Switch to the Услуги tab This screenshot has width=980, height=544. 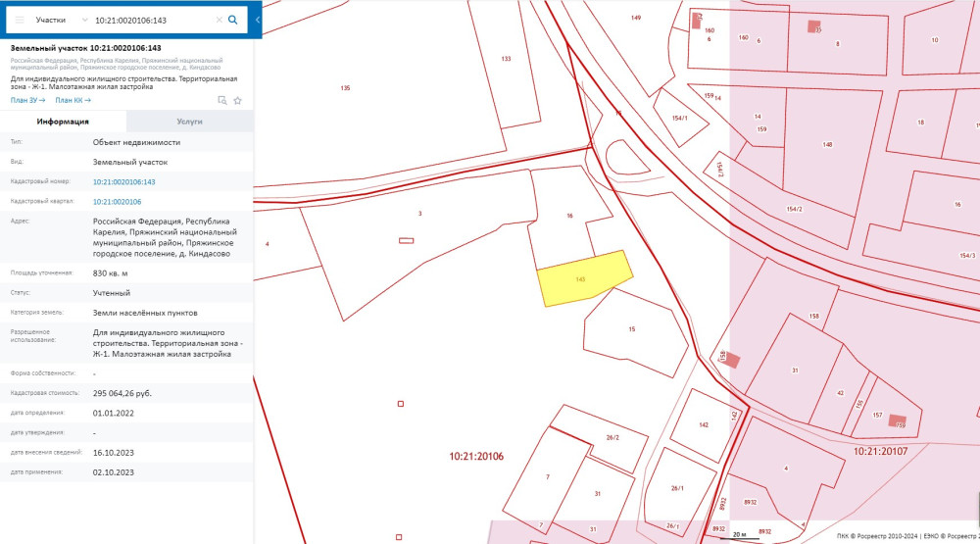click(x=189, y=122)
